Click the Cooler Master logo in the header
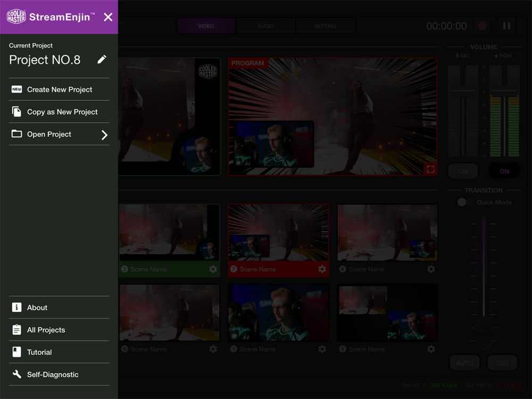Screen dimensions: 532x399 coord(16,16)
